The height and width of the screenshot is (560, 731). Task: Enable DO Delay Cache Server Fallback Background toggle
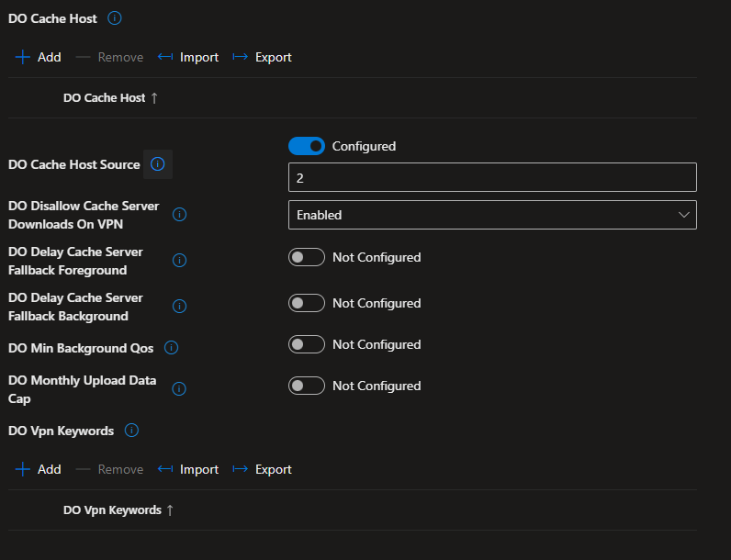click(307, 303)
